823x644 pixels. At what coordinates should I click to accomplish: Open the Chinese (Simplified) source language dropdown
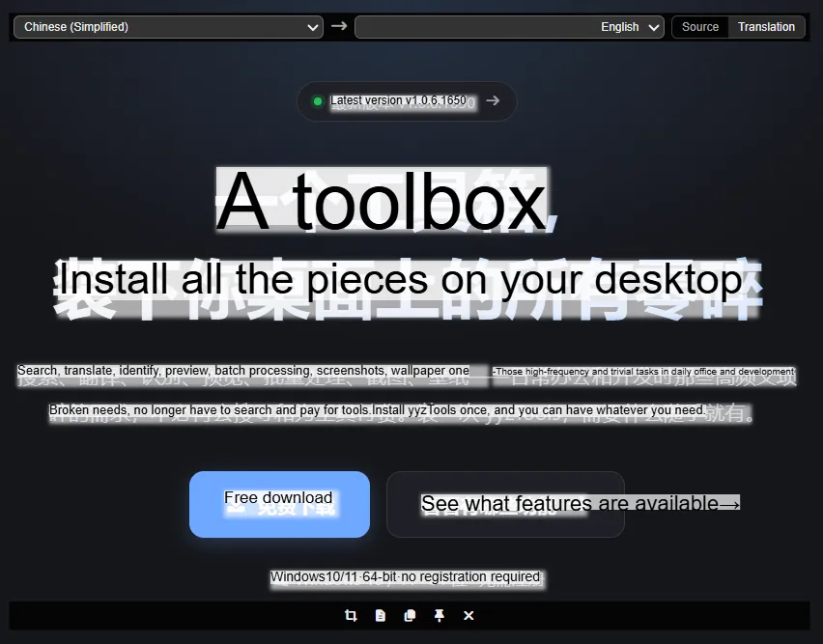click(x=168, y=27)
